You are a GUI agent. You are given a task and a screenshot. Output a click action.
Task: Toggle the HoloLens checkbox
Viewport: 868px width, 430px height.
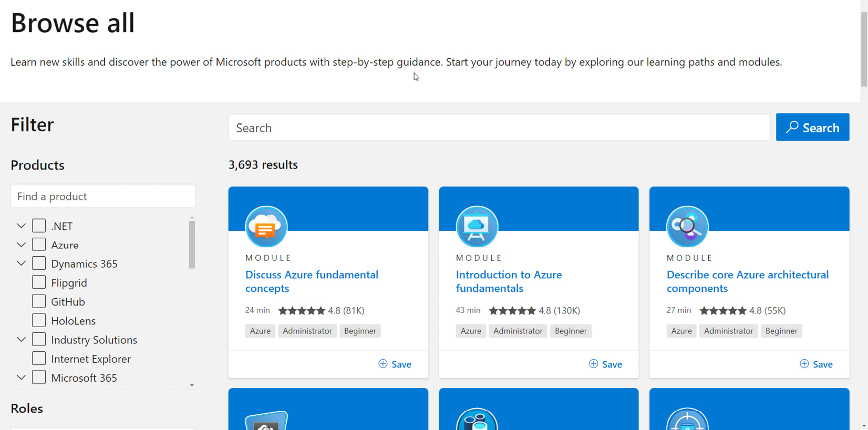click(x=39, y=320)
